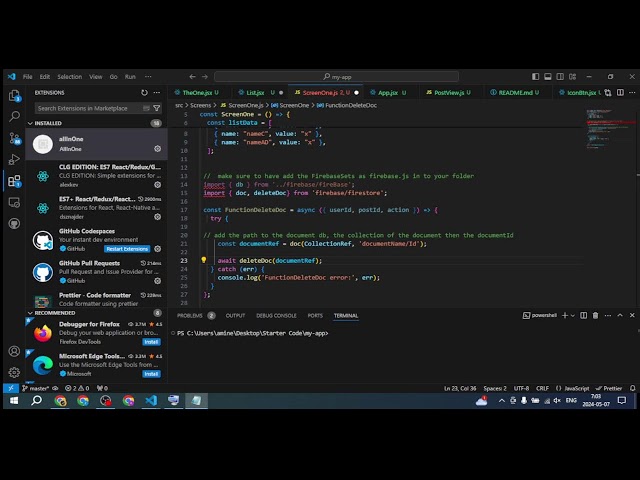640x480 pixels.
Task: Go back with the navigation arrow
Action: pos(192,77)
